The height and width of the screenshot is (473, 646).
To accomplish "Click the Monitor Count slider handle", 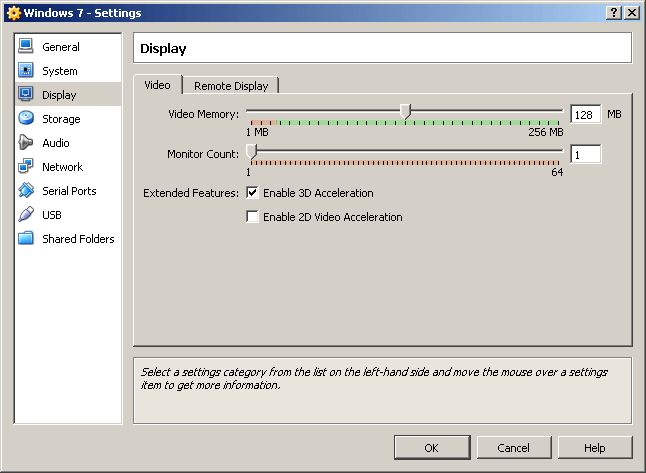I will pyautogui.click(x=251, y=152).
